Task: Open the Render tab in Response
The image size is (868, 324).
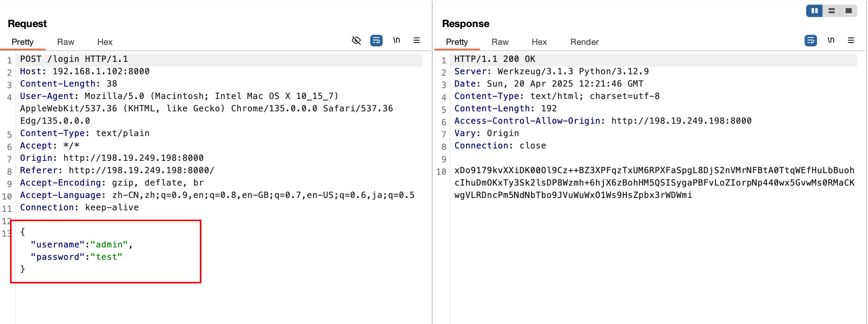Action: 584,42
